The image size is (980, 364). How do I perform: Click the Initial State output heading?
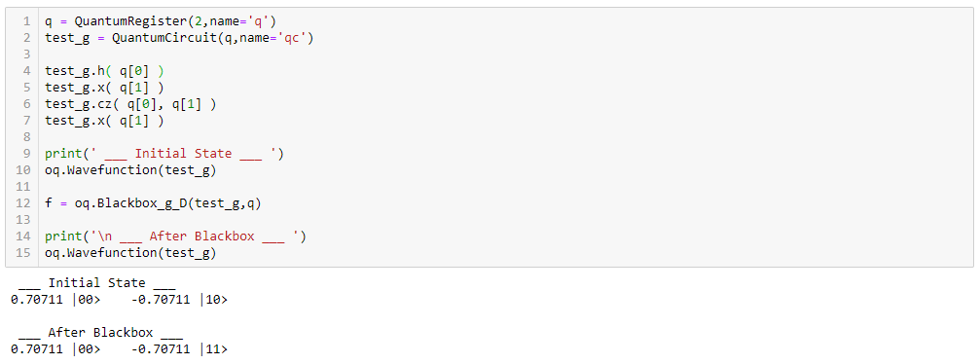pyautogui.click(x=97, y=282)
